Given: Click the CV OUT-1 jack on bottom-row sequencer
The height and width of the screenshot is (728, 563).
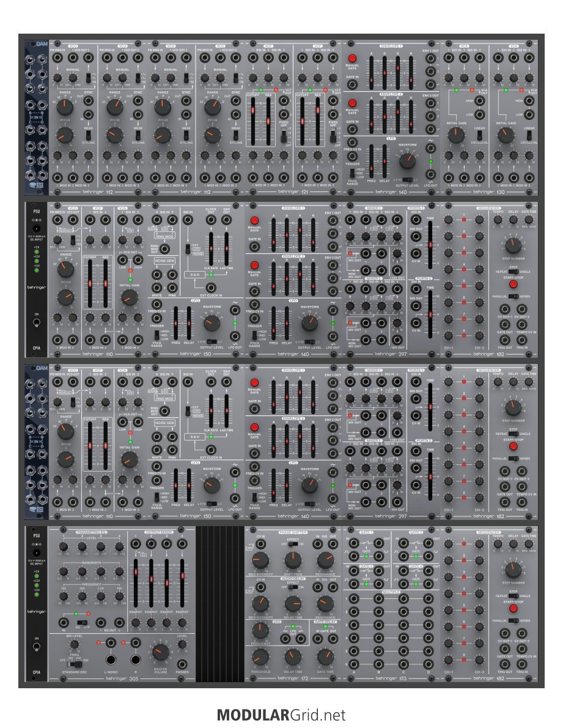Looking at the screenshot, I should click(504, 633).
